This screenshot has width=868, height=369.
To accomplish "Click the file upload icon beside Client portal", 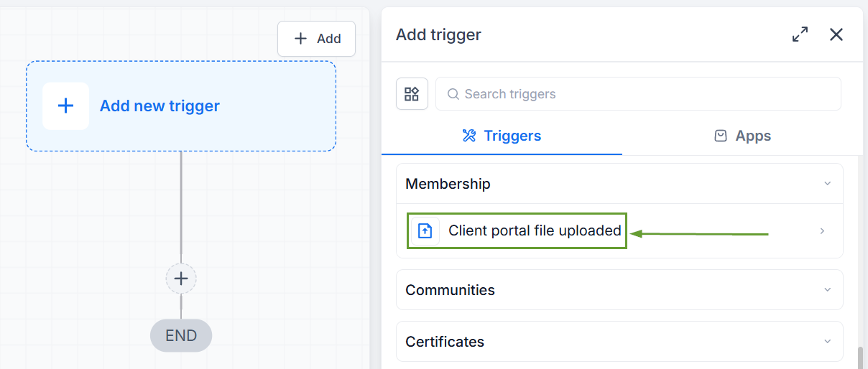I will click(425, 231).
